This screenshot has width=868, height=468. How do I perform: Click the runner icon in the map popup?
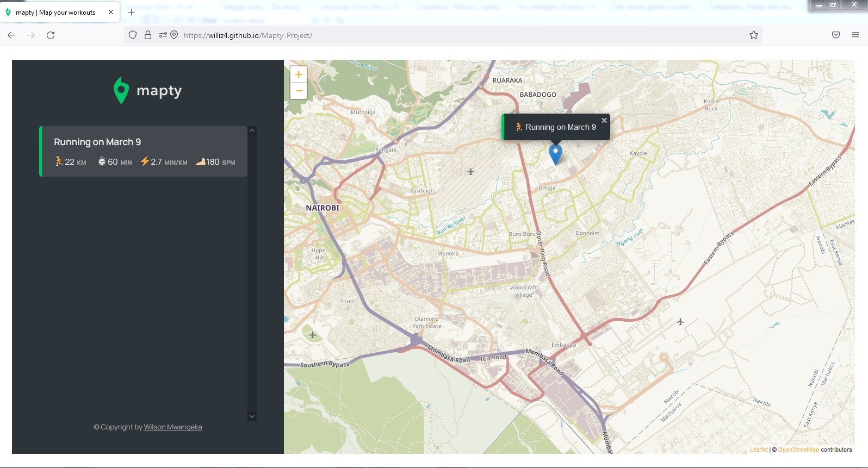pos(519,127)
